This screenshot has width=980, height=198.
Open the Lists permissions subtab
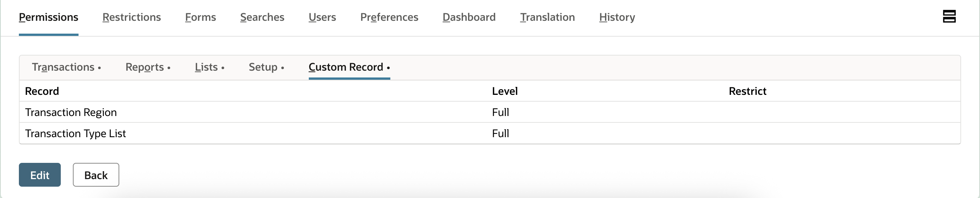point(206,67)
